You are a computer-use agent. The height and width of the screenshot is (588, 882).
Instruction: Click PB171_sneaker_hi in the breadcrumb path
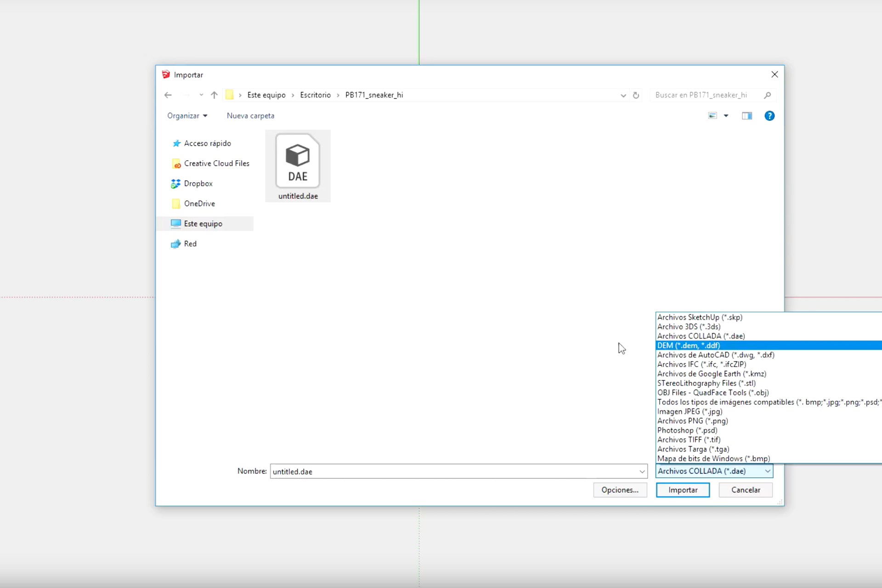[374, 95]
